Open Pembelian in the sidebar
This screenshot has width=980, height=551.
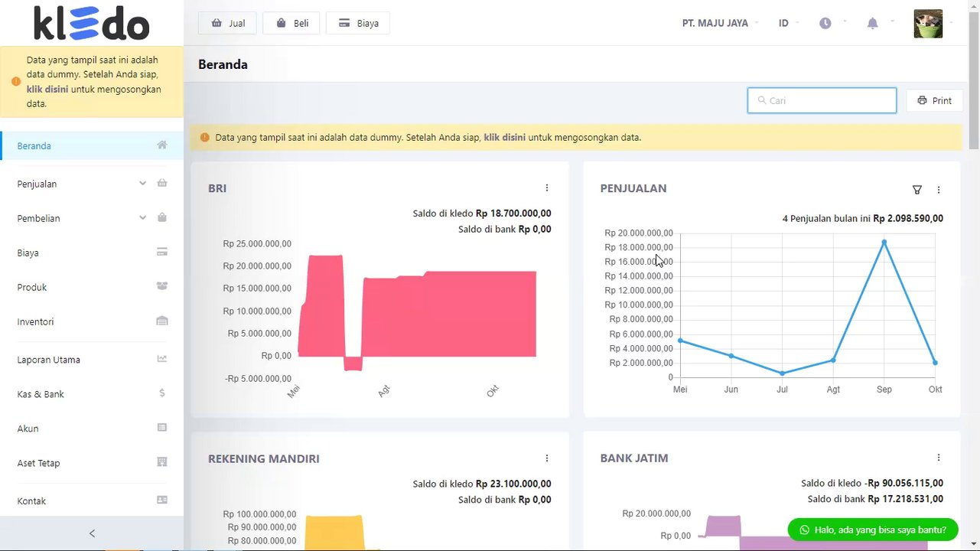92,218
